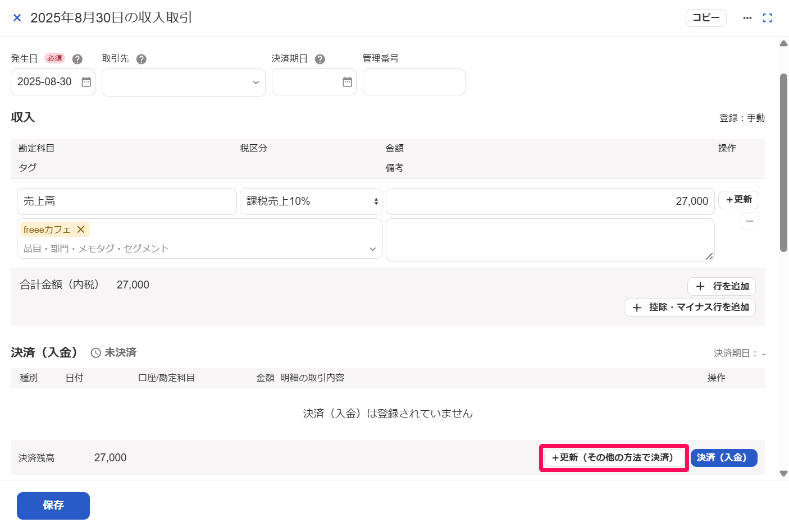Viewport: 789px width, 532px height.
Task: Click the dialog title 2025年8月30日の収入取引
Action: click(x=111, y=18)
